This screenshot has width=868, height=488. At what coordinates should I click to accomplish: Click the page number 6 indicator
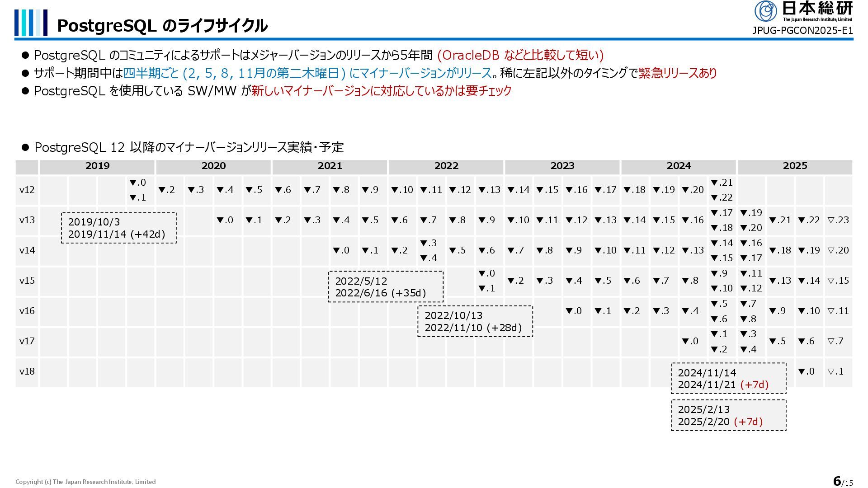[x=837, y=481]
